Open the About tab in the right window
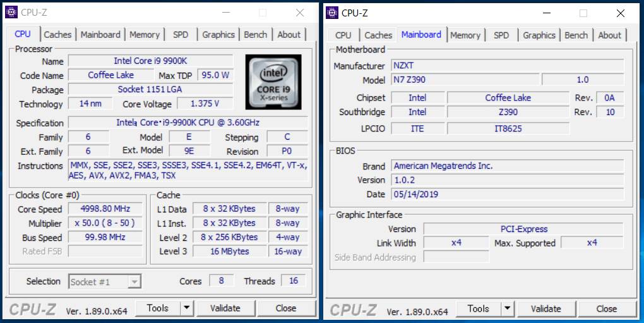 point(610,35)
